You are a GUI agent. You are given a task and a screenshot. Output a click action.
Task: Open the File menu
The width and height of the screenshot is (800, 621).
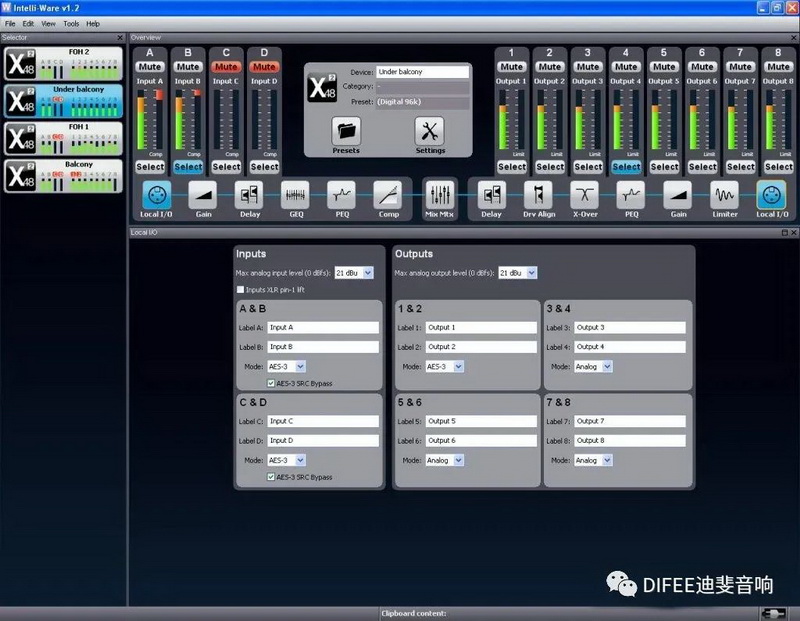[x=10, y=24]
